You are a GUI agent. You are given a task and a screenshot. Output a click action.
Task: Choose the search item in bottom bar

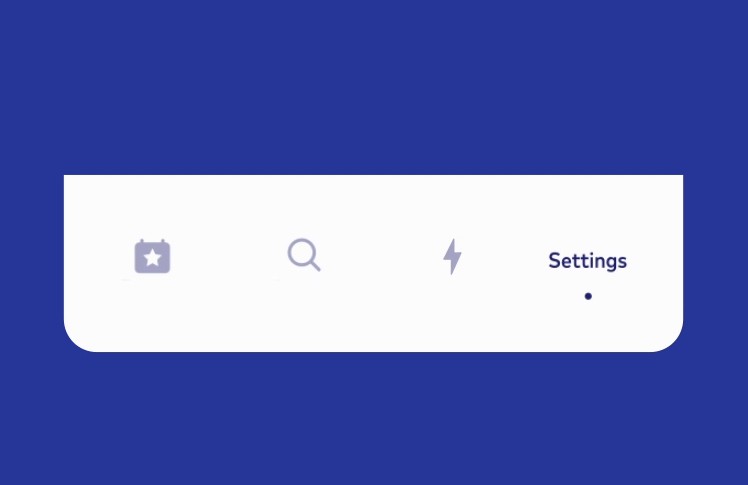(304, 255)
